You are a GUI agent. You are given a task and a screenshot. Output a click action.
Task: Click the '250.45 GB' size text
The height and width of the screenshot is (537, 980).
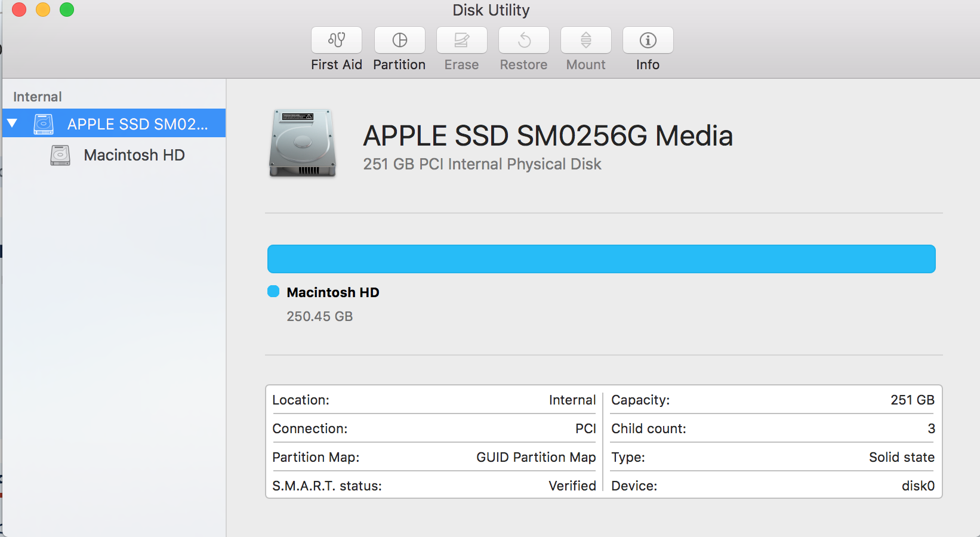320,316
